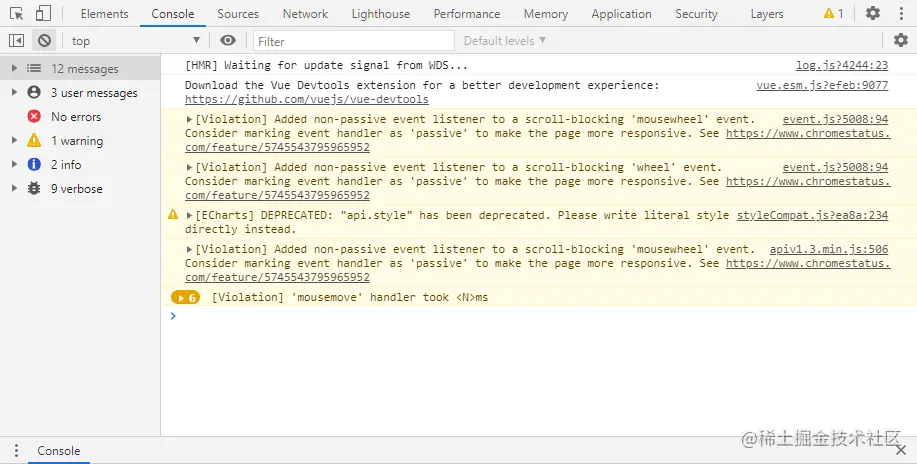Expand the 12 messages sidebar group
Screen dimensions: 917x464
(15, 68)
